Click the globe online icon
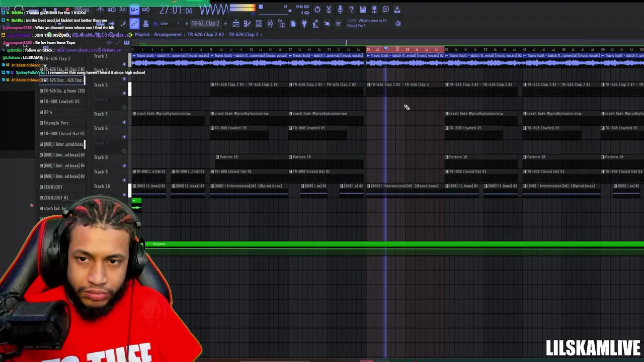 398,24
